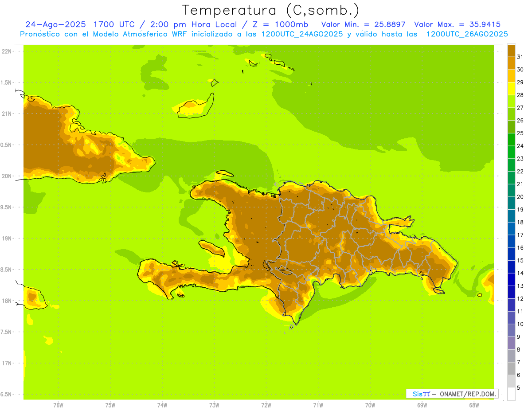Click the '8.5N' latitude label
The image size is (532, 411).
coord(7,270)
